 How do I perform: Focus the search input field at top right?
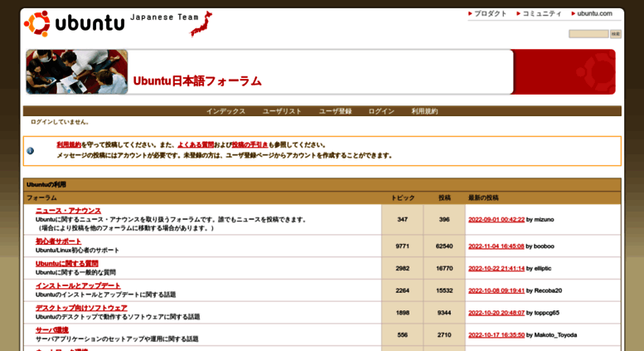(588, 34)
